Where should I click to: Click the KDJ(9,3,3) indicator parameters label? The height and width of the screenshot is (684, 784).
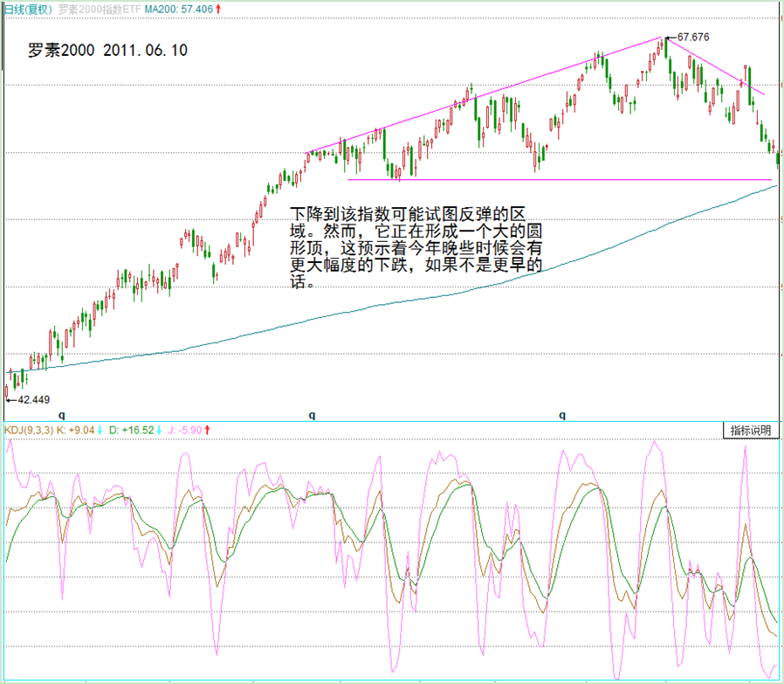tap(28, 430)
